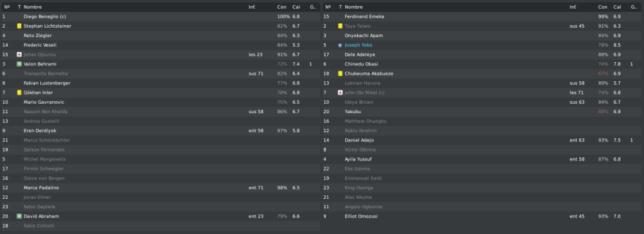This screenshot has width=644, height=234.
Task: Click Chinedu Obasi player name
Action: point(362,64)
